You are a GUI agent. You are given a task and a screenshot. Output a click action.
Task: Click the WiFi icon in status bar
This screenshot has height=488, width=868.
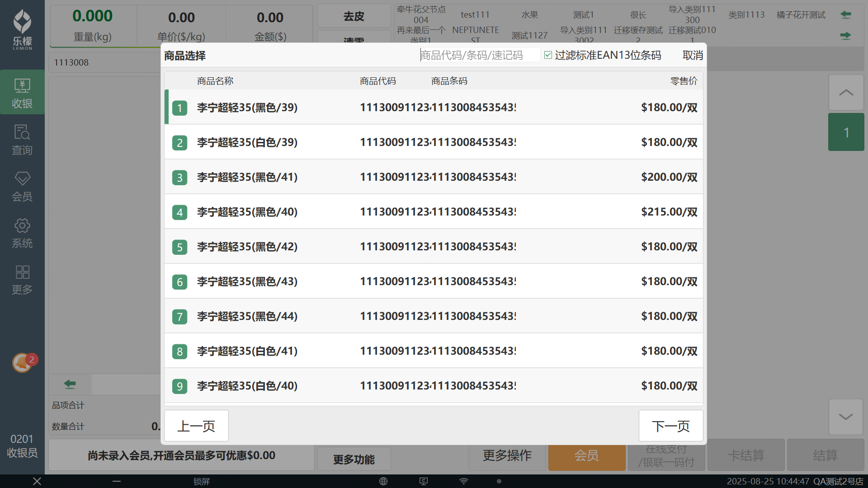[464, 481]
